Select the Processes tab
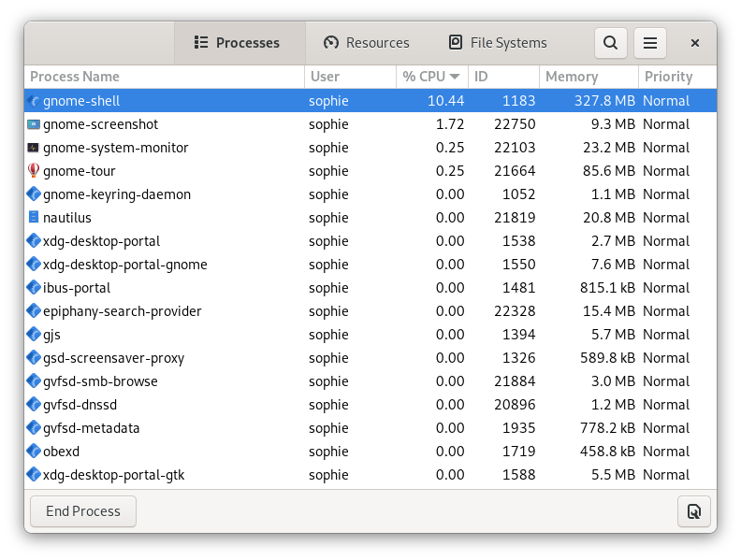741x560 pixels. point(238,42)
